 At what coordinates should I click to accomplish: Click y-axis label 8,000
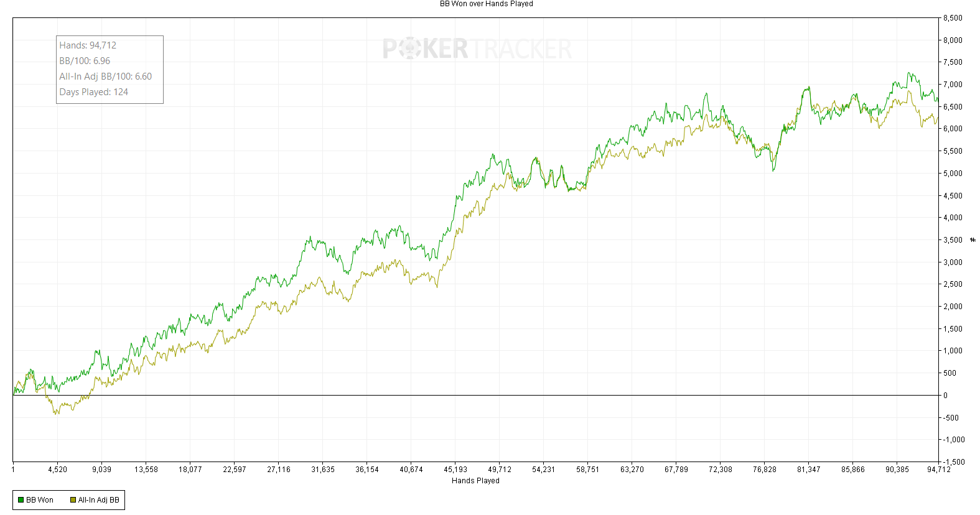(x=953, y=40)
